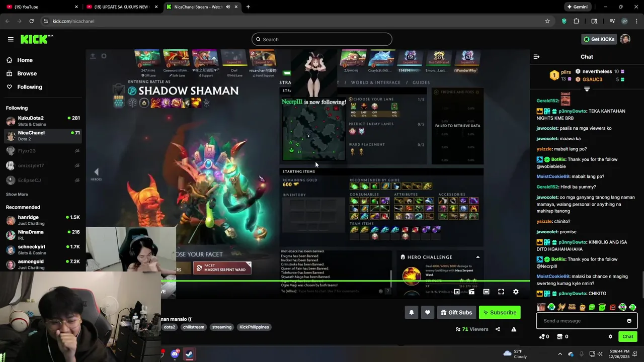
Task: View the 71 Viewers count
Action: [472, 329]
